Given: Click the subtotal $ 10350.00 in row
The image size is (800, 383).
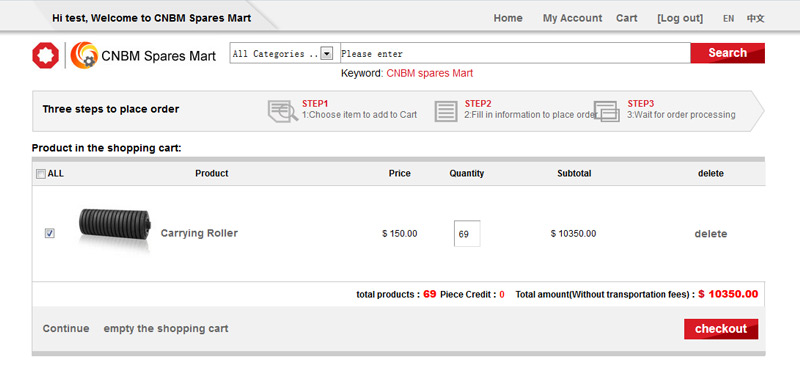Looking at the screenshot, I should click(573, 234).
